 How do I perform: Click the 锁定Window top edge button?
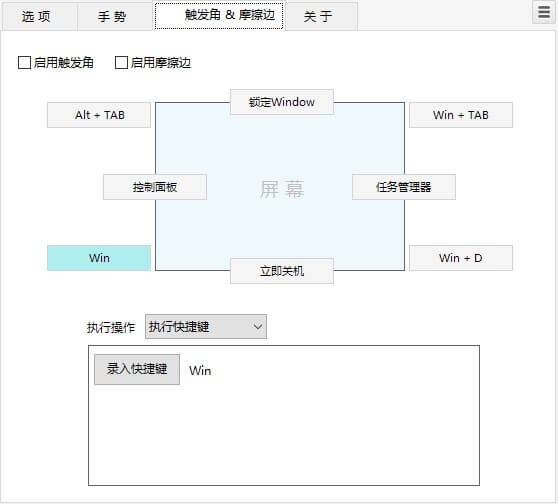(x=282, y=102)
